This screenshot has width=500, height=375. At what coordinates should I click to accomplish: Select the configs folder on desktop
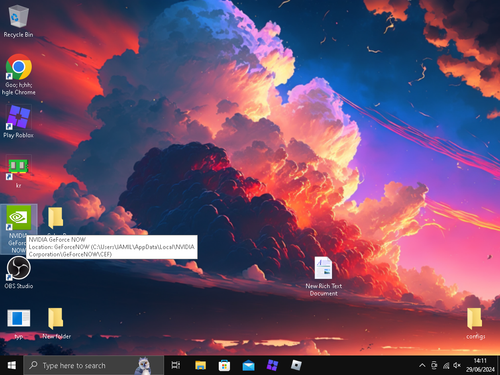click(475, 323)
